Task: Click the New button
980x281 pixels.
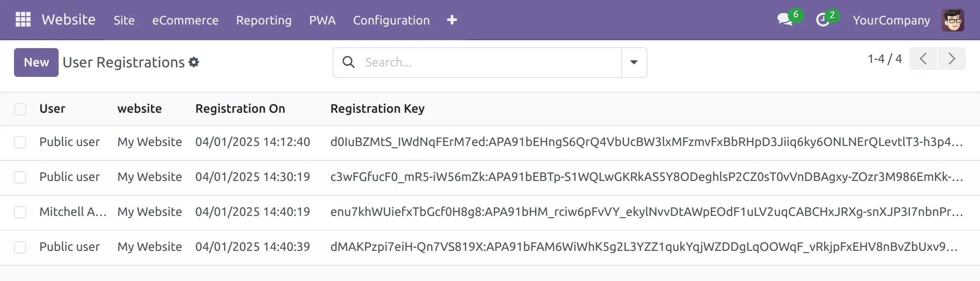Action: point(36,62)
